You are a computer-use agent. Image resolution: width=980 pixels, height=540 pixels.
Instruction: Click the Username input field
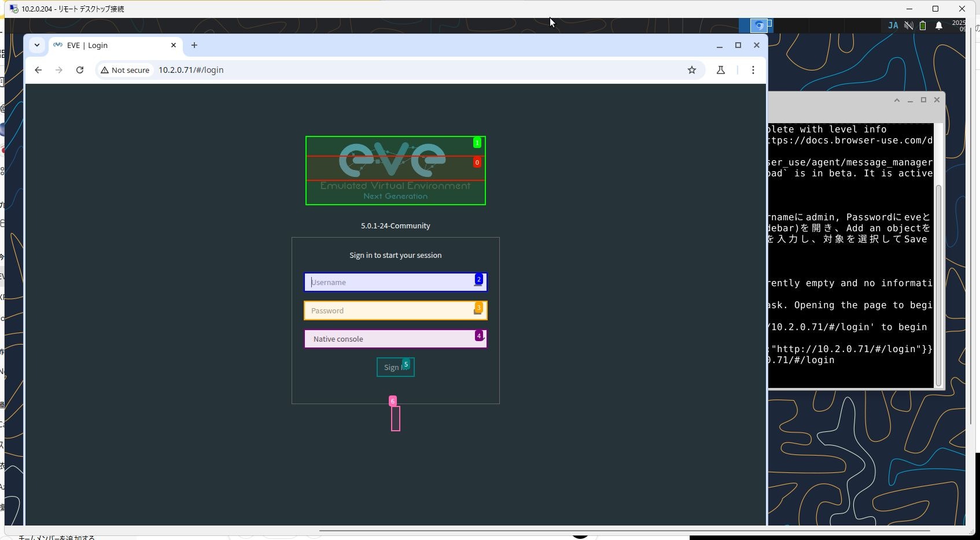395,282
